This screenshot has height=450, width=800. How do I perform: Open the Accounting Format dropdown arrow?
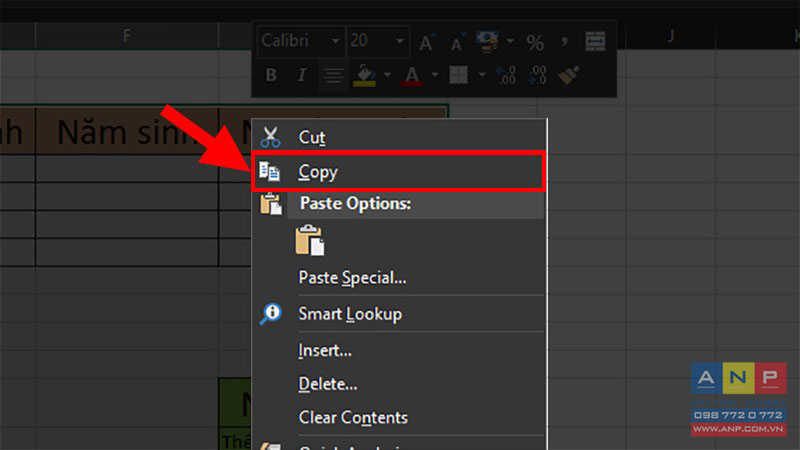pos(509,41)
